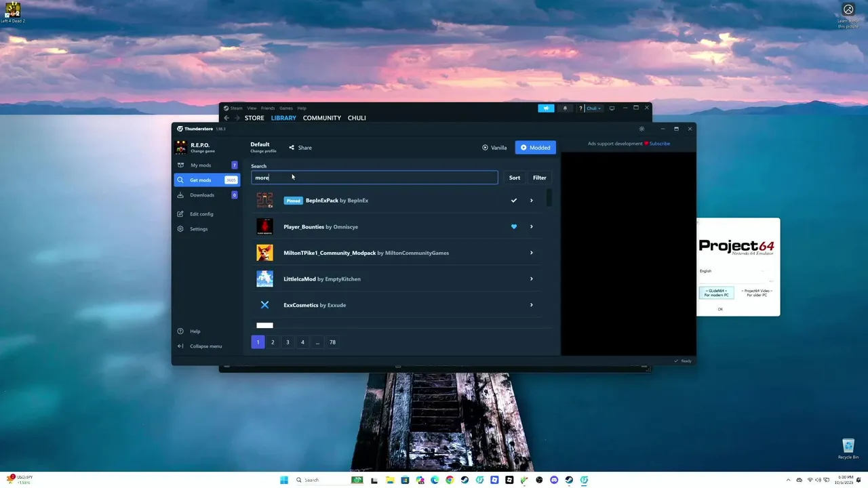Expand LittleIcaMod row chevron
Viewport: 868px width, 488px height.
click(531, 279)
